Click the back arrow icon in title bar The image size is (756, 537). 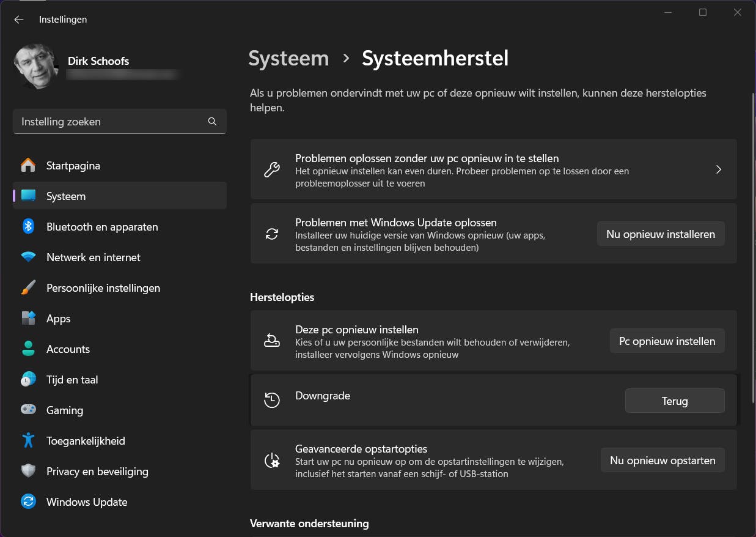point(19,20)
